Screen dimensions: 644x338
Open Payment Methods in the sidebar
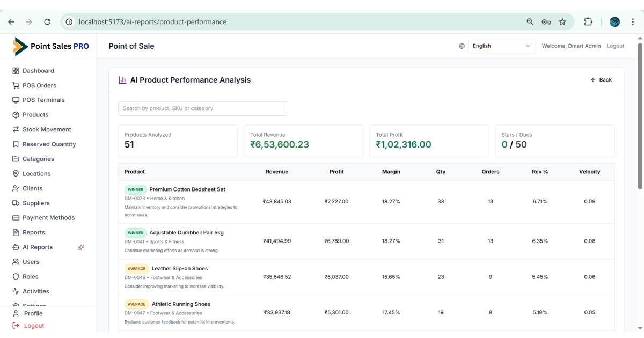(49, 218)
